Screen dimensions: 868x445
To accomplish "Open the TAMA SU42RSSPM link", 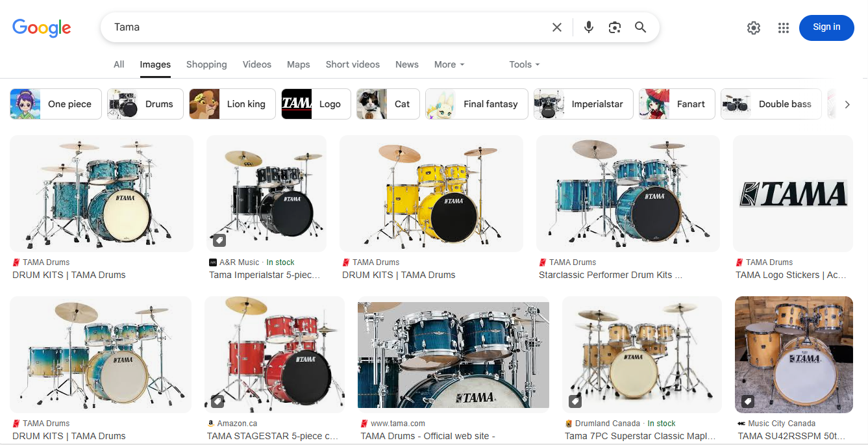I will [x=792, y=436].
